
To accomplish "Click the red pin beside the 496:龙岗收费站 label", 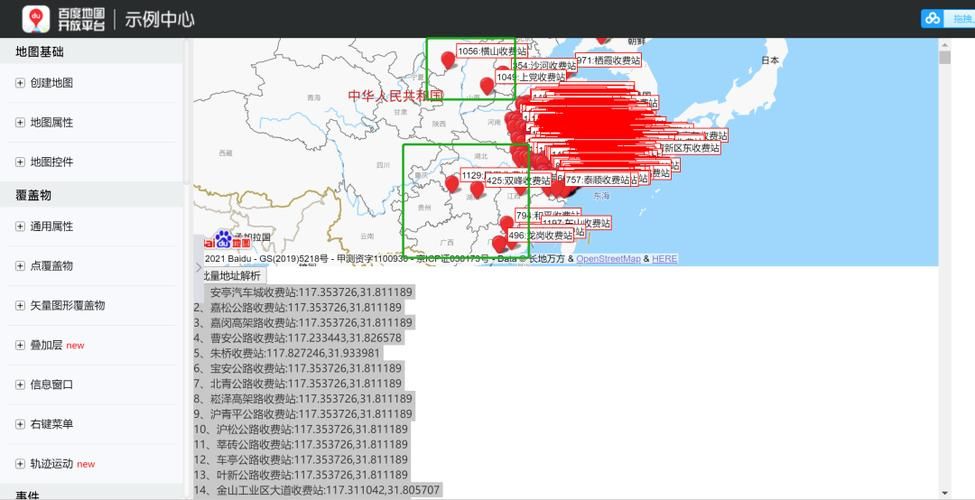I will tap(499, 244).
